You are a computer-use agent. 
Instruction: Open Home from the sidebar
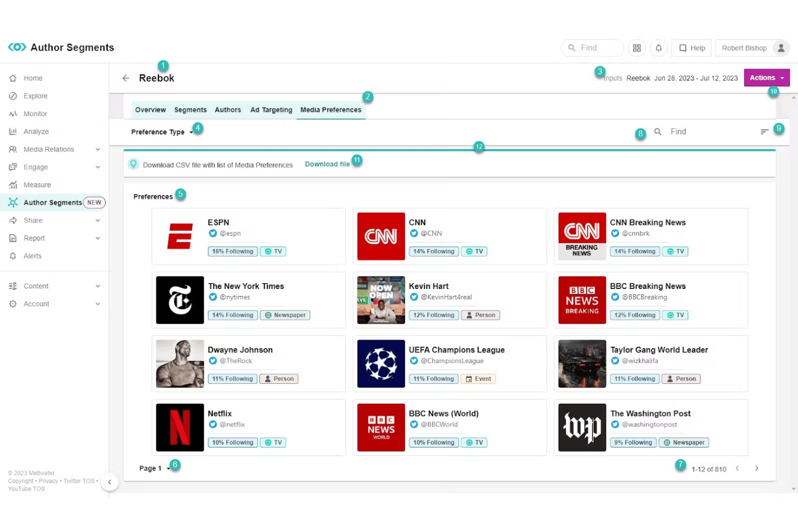(x=33, y=78)
